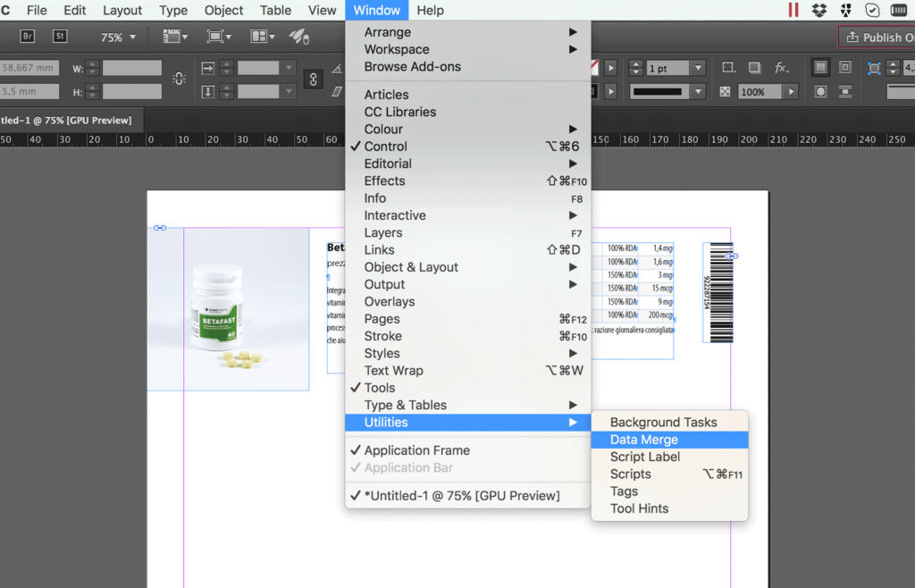
Task: Click the frame fitting blue-handled icon
Action: click(874, 68)
